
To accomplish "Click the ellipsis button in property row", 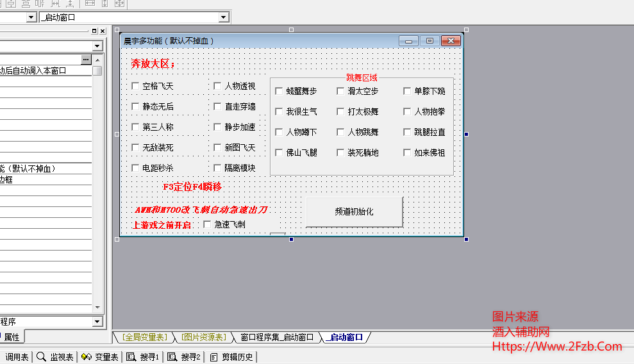I will point(86,60).
